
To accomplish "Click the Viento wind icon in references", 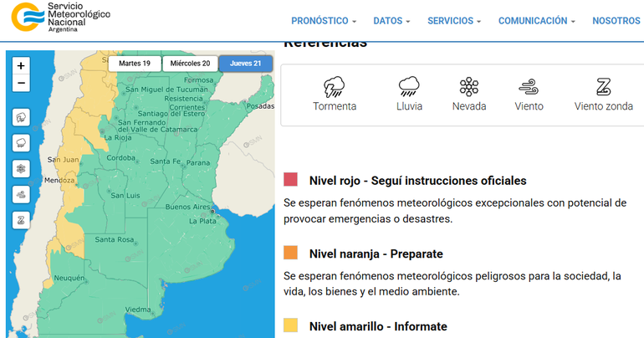I will (x=529, y=87).
